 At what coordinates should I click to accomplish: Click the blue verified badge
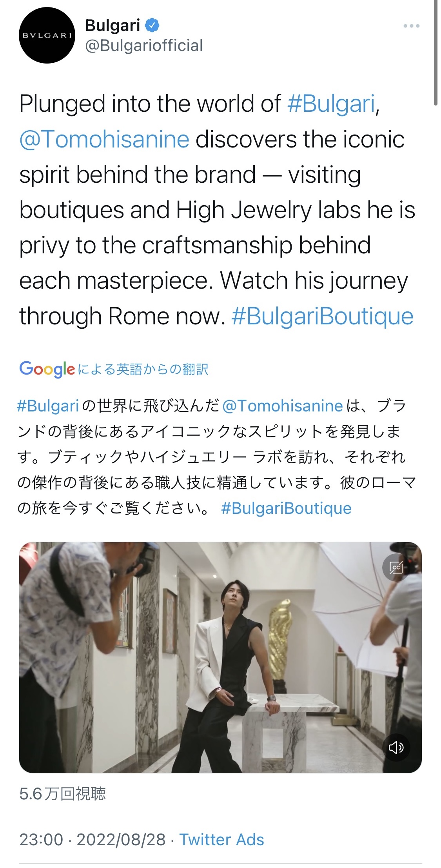(152, 25)
